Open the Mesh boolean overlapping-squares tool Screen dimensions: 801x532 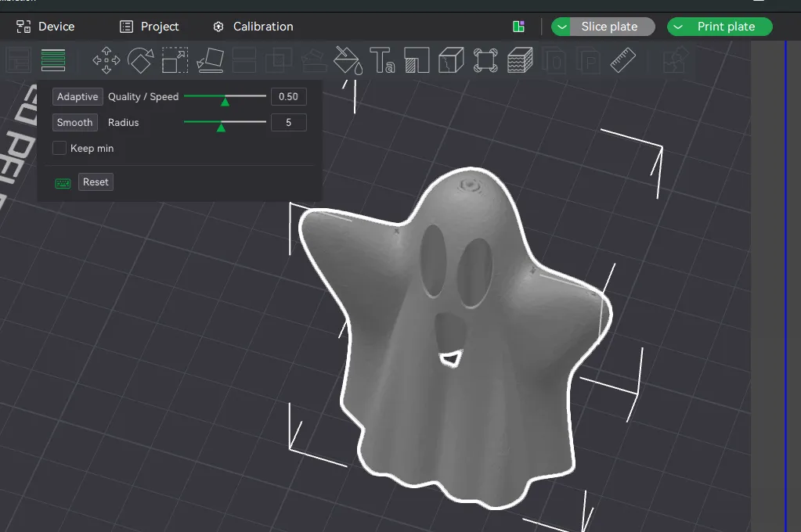click(x=279, y=60)
